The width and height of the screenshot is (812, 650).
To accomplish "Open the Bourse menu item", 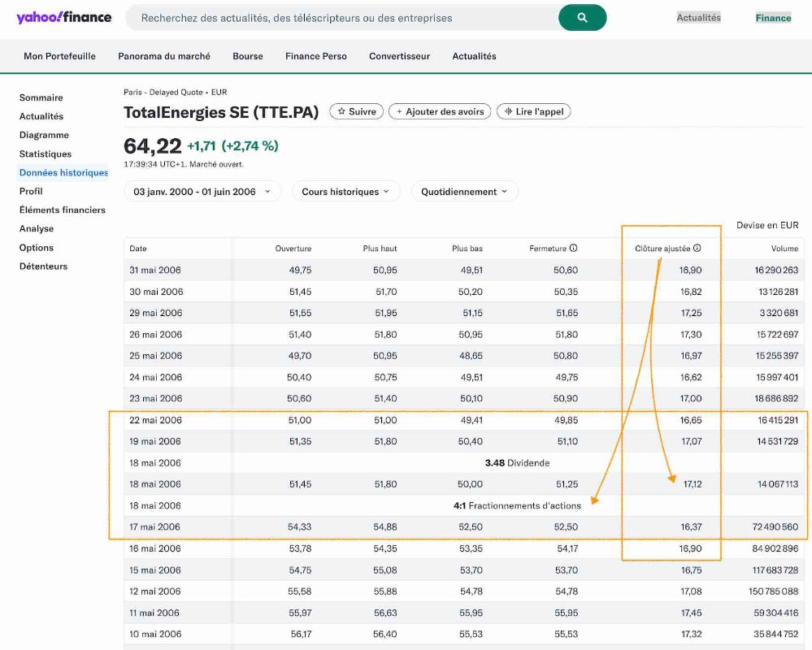I will click(x=248, y=56).
